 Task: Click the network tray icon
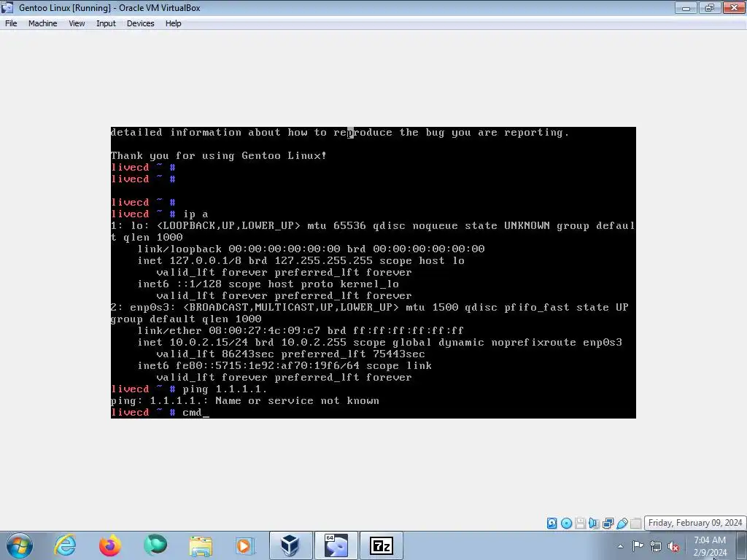tap(656, 546)
